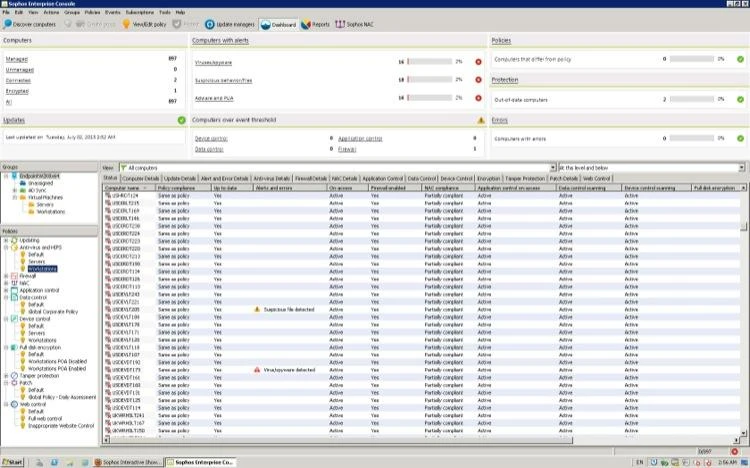Click the Discover computers toolbar button

coord(30,24)
